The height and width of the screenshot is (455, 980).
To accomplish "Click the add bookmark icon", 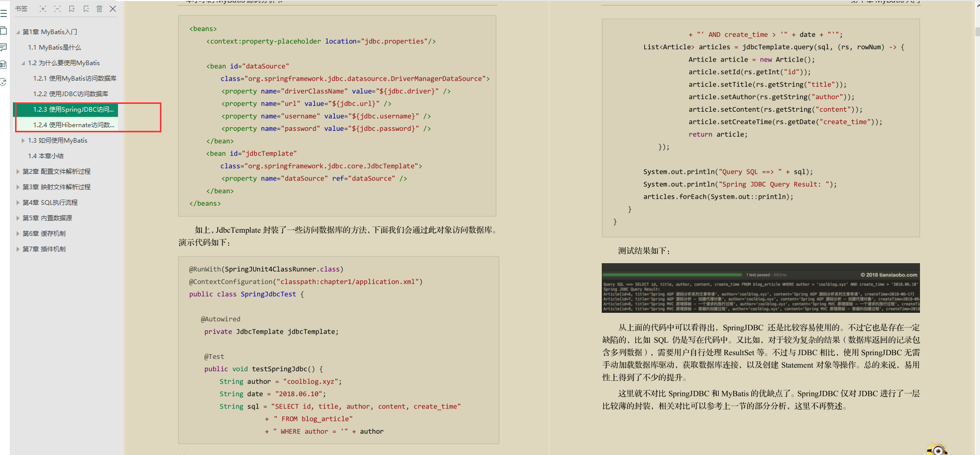I will tap(72, 9).
